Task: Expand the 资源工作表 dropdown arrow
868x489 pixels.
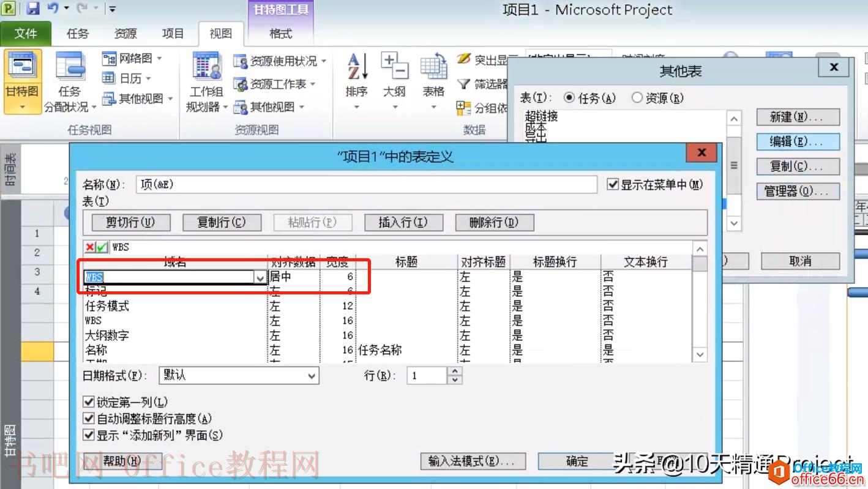Action: point(313,84)
